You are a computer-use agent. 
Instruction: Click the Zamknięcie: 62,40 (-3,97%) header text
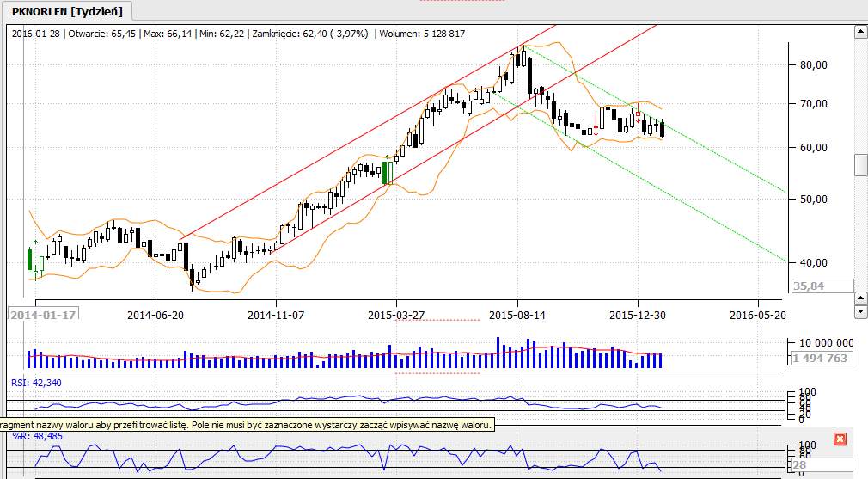coord(310,34)
